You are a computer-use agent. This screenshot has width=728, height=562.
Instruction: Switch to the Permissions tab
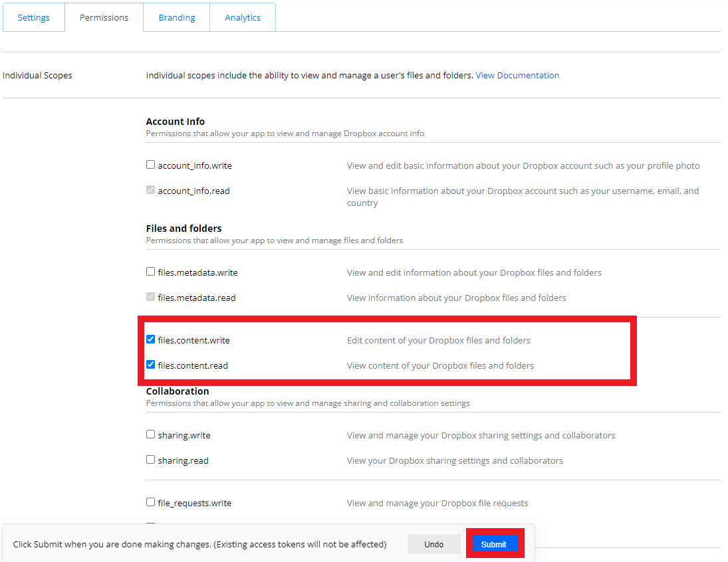click(x=104, y=18)
